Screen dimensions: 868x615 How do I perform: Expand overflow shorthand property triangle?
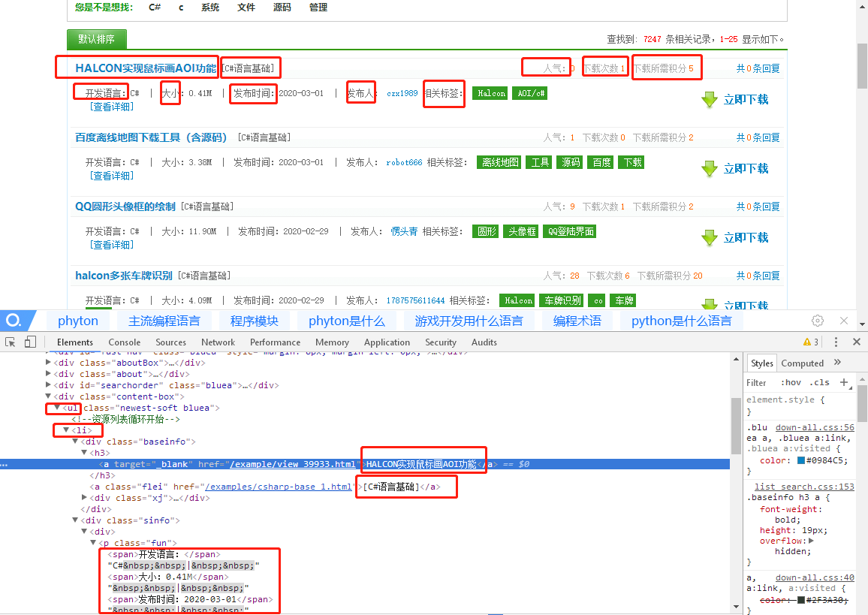(811, 541)
